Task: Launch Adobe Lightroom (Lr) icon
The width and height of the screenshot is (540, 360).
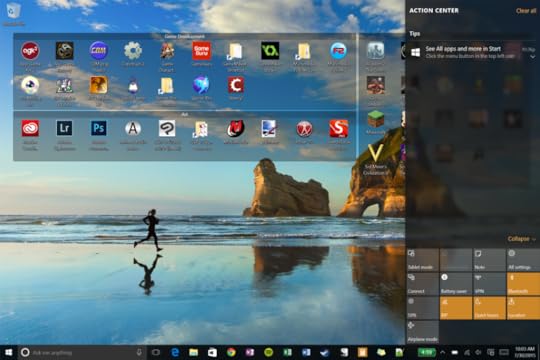Action: (64, 128)
